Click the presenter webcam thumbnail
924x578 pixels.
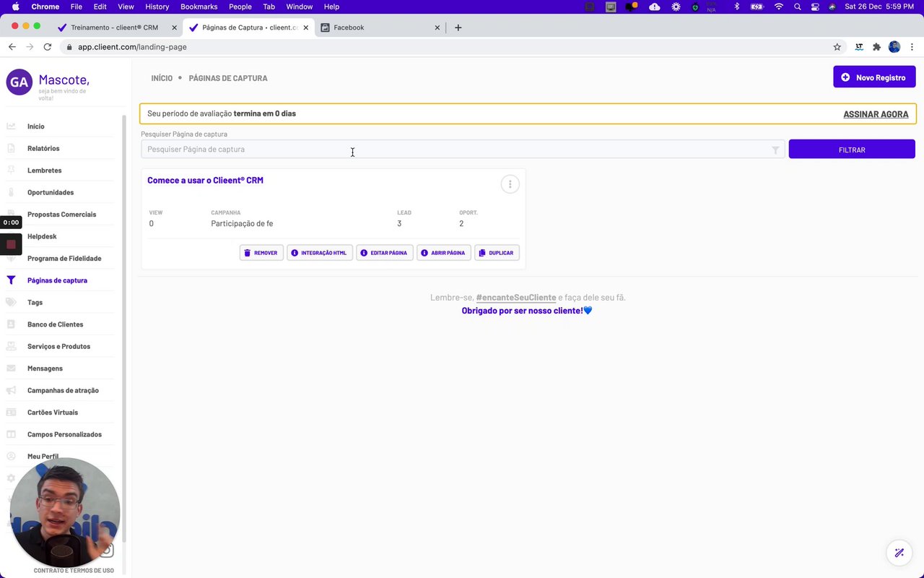click(65, 513)
